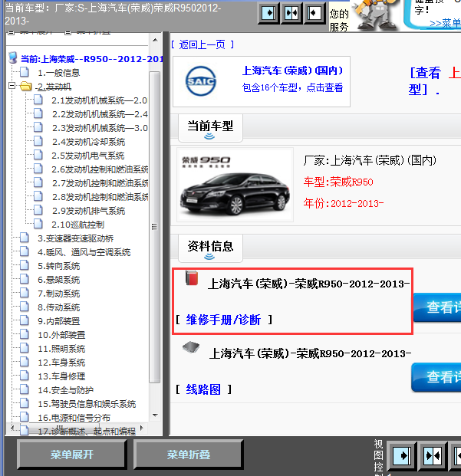This screenshot has width=461, height=476.
Task: Select 2.1发动机机械系统—2.0 entry
Action: 99,100
